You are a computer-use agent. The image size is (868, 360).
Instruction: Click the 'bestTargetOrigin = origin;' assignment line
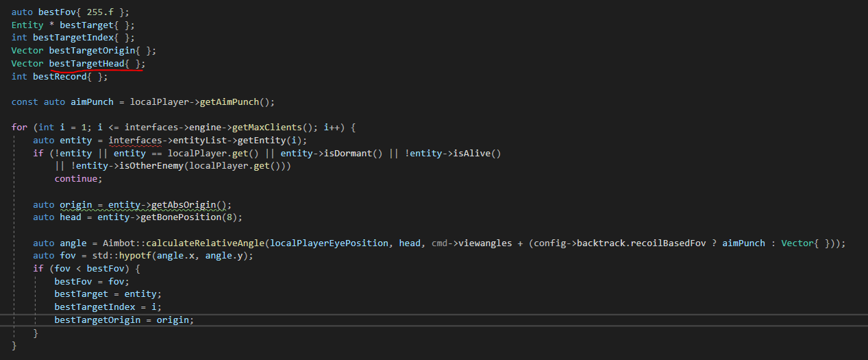tap(124, 320)
